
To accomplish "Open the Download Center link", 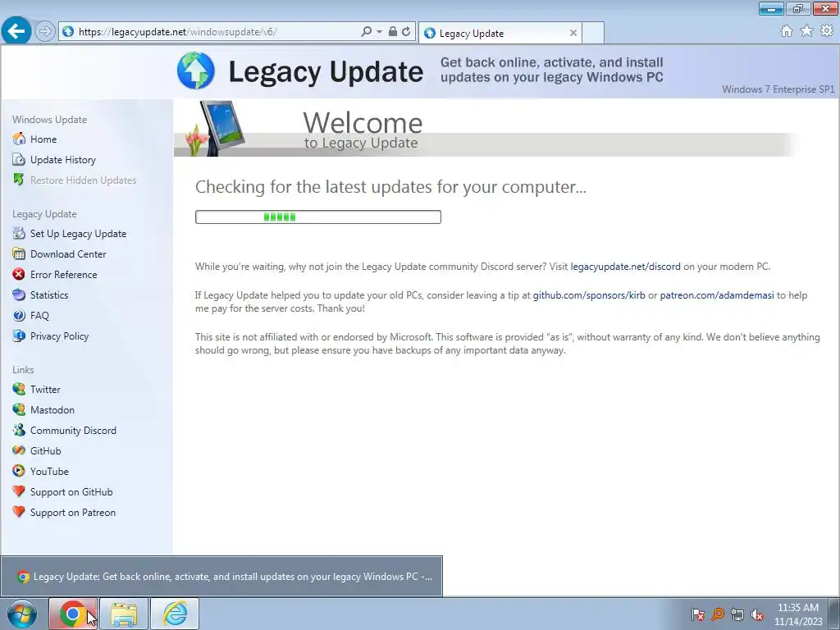I will [x=68, y=254].
